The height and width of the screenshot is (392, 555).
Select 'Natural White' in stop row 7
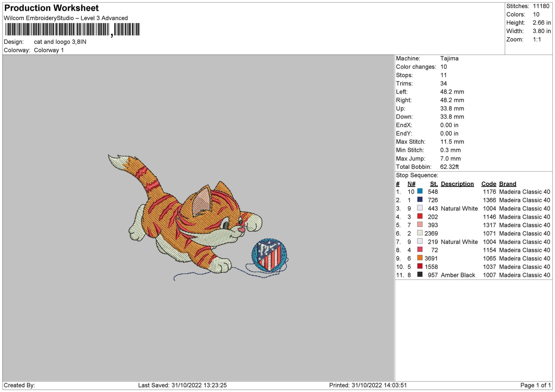coord(459,242)
